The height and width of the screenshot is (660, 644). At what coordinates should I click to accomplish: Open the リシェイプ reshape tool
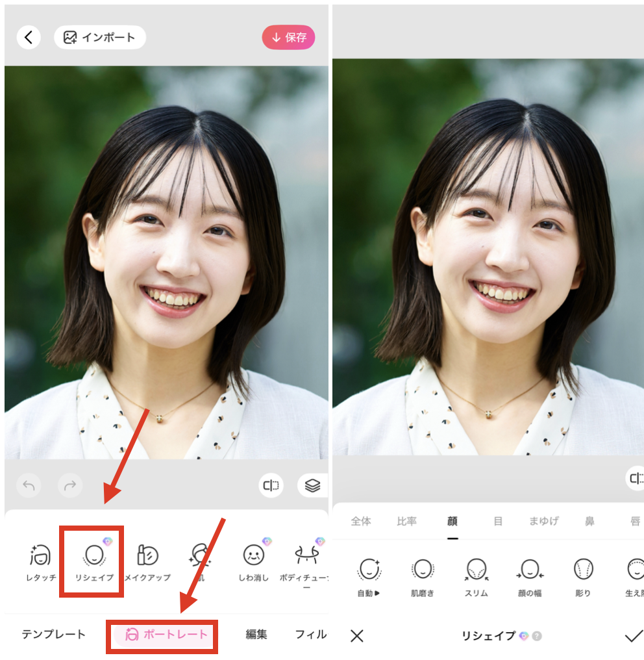92,562
